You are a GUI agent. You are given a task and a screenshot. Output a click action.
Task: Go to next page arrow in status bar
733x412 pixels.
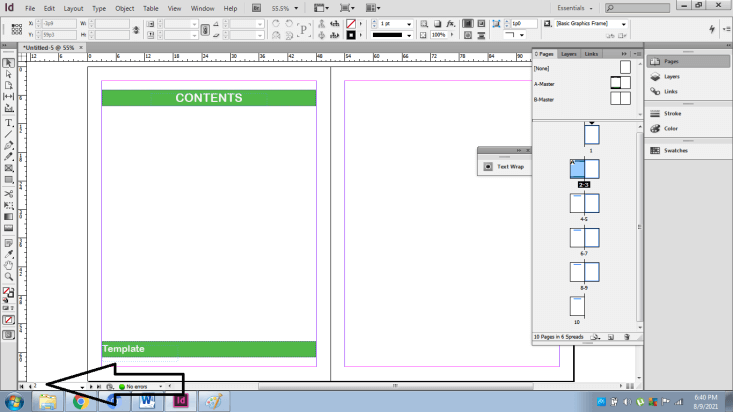coord(91,387)
